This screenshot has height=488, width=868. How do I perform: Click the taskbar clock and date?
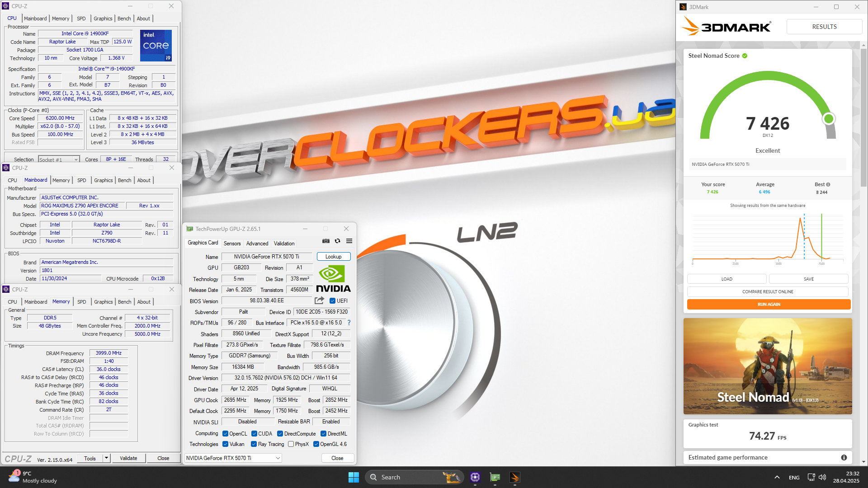[846, 477]
